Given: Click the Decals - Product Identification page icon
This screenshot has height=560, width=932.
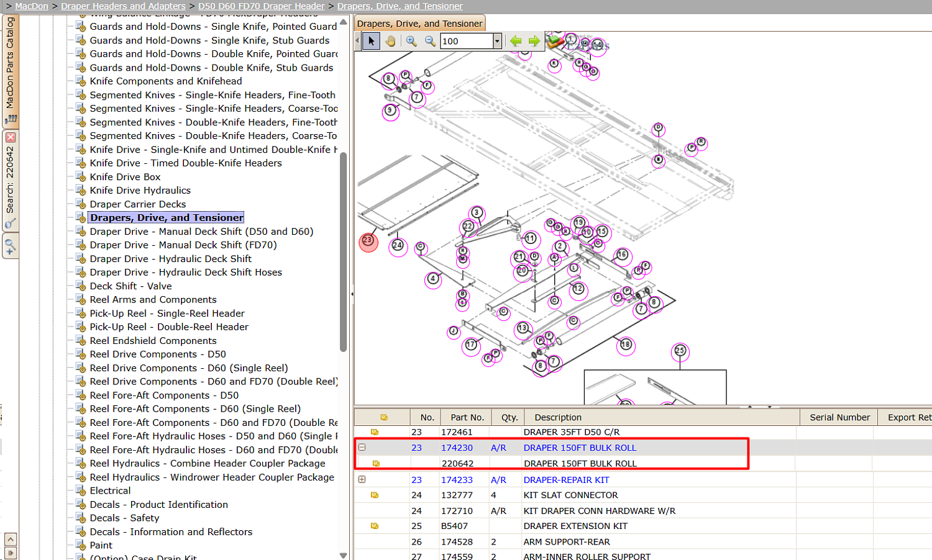Looking at the screenshot, I should pos(81,504).
